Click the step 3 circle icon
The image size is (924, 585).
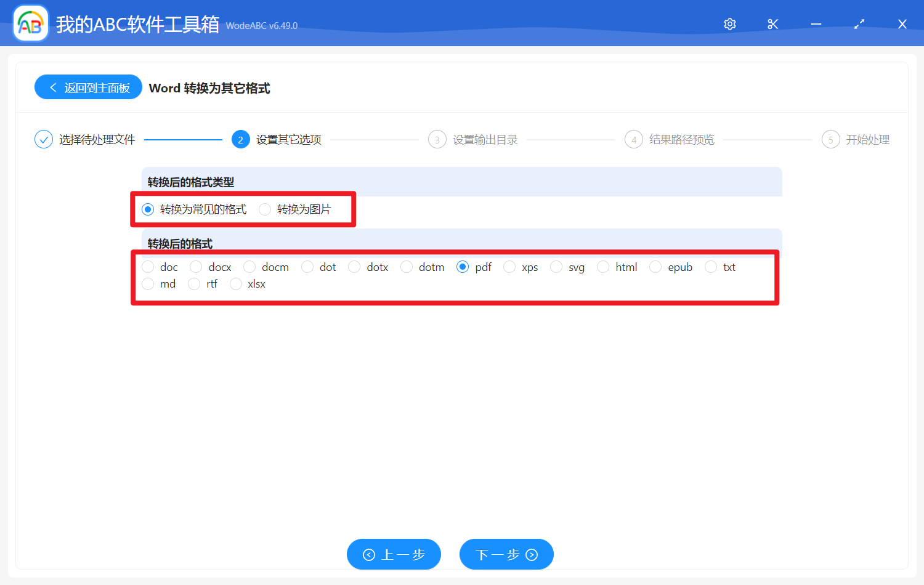click(437, 140)
